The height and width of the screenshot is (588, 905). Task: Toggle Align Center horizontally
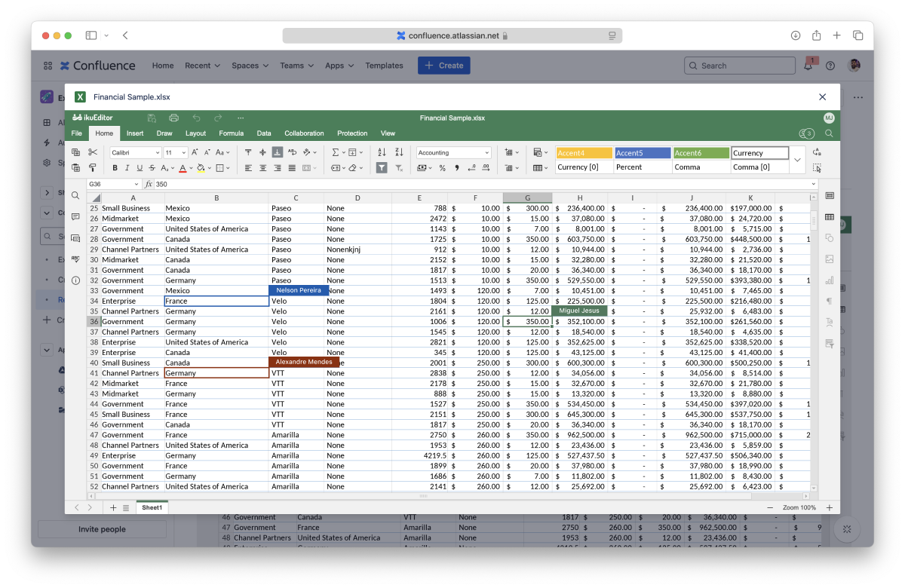click(x=263, y=168)
